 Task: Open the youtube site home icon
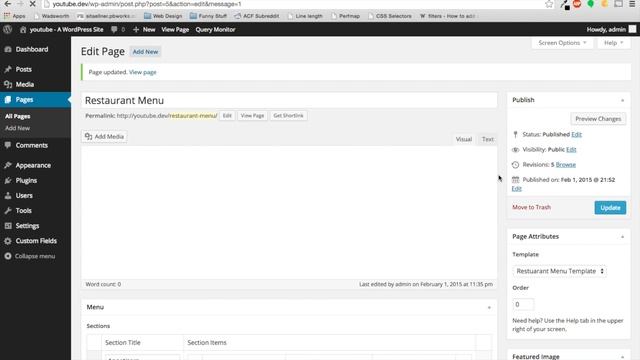23,29
